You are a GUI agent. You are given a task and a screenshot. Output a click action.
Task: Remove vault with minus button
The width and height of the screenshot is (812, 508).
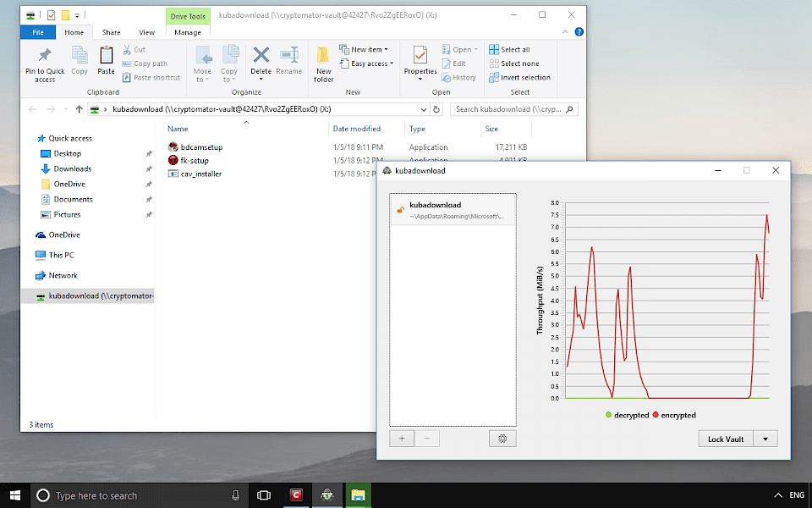(x=426, y=439)
